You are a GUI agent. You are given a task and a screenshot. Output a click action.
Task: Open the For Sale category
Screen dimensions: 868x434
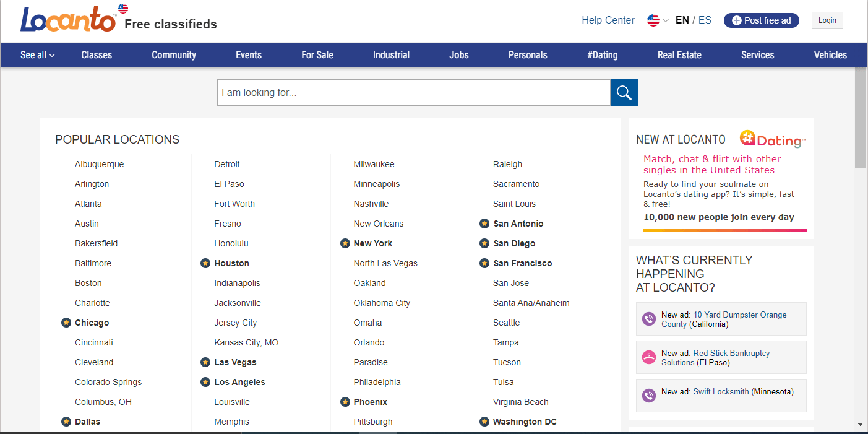point(317,55)
